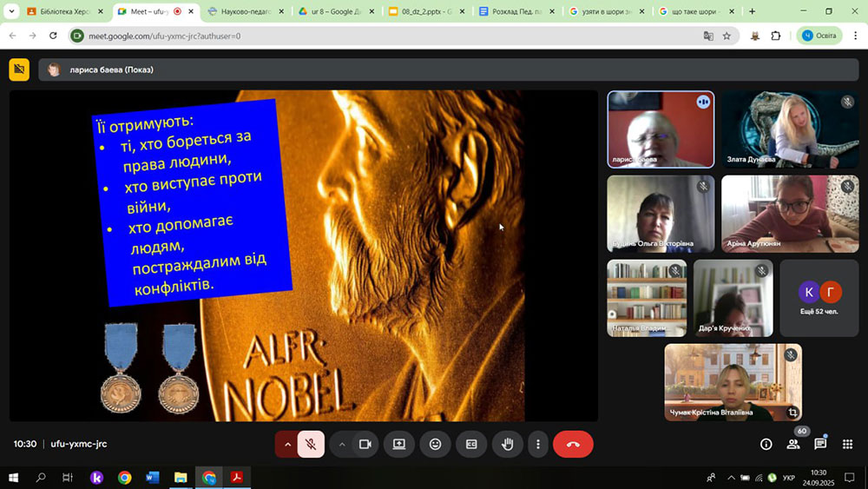Select Буцинь Ольга Вікторівна video tile
Image resolution: width=868 pixels, height=489 pixels.
tap(661, 214)
